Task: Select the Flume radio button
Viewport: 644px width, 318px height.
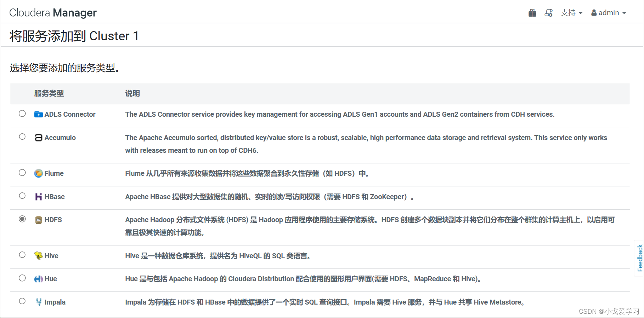Action: [x=22, y=173]
